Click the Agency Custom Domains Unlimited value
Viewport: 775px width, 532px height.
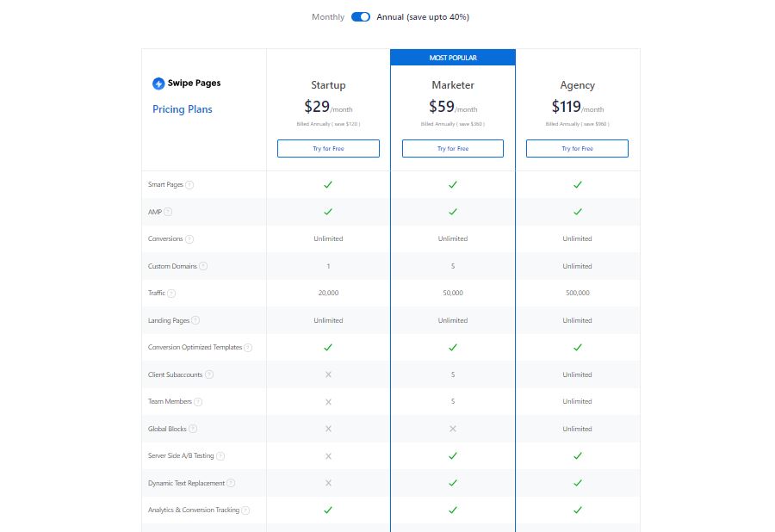(x=577, y=266)
